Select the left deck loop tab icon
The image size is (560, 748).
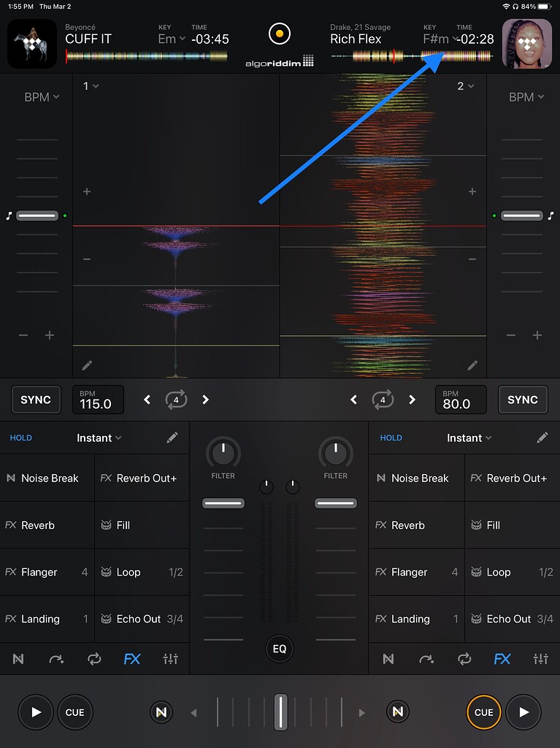point(94,659)
